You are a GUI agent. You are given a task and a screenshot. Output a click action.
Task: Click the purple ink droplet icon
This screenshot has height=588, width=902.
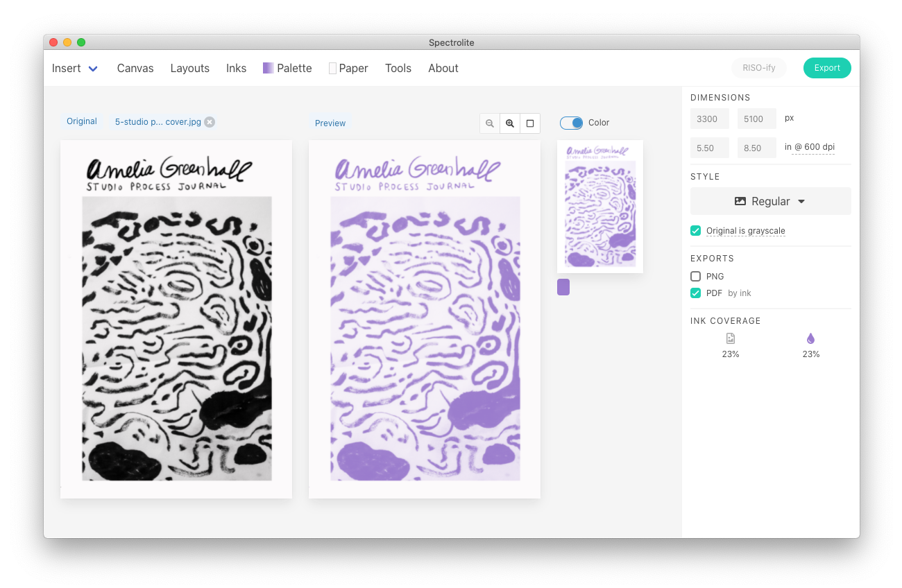tap(810, 338)
